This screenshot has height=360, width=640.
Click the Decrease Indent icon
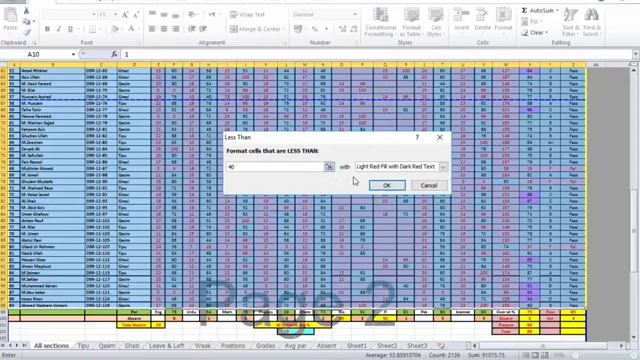point(191,29)
